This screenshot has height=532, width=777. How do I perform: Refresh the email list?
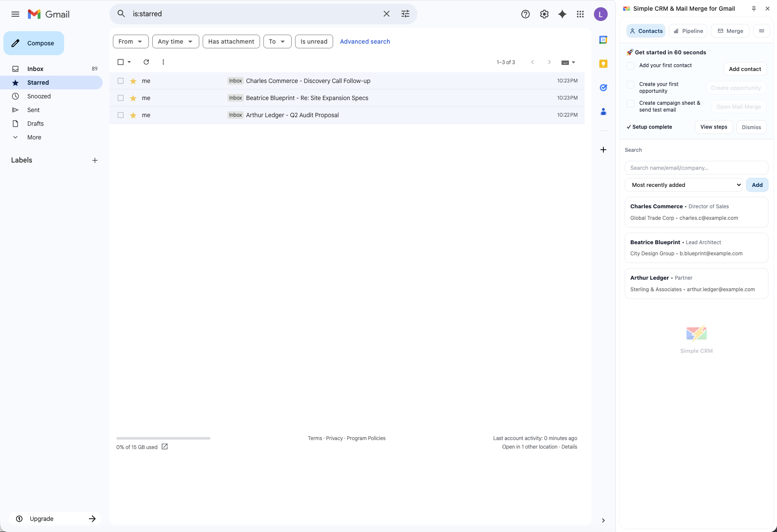146,62
